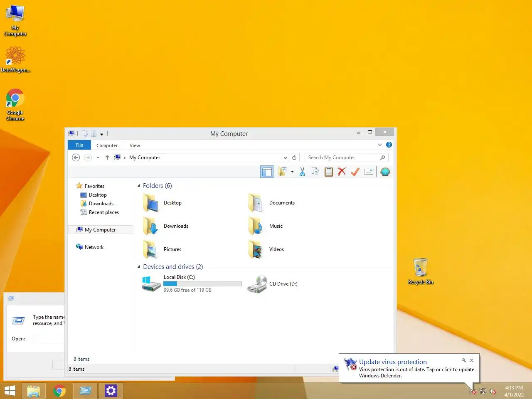Collapse the Folders (6) group

139,186
